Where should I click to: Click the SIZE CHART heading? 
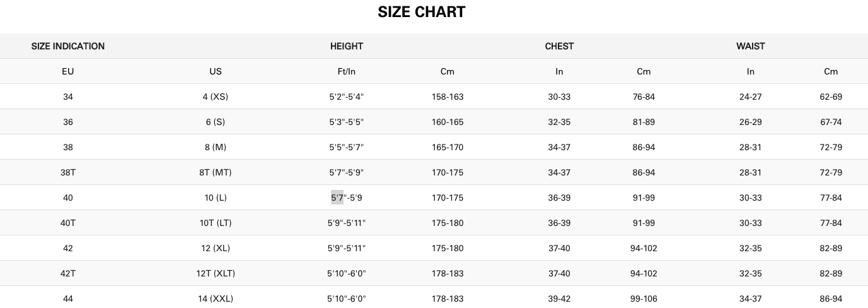click(421, 11)
